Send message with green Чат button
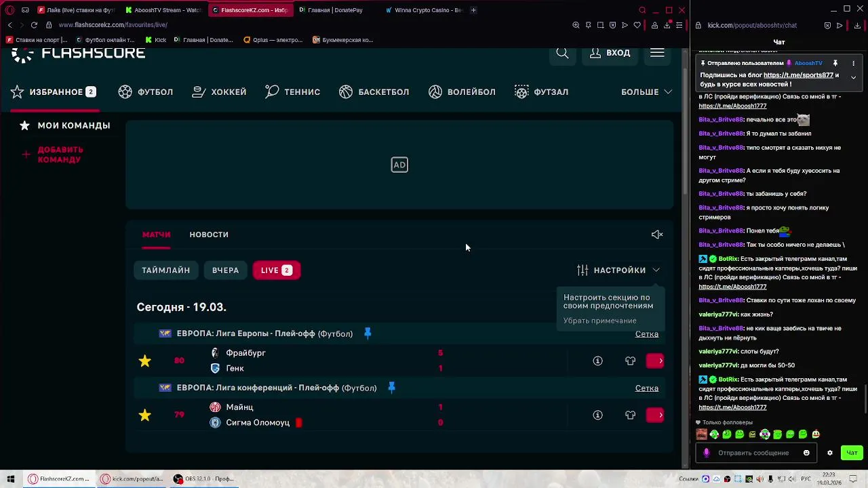Viewport: 868px width, 488px height. 852,453
